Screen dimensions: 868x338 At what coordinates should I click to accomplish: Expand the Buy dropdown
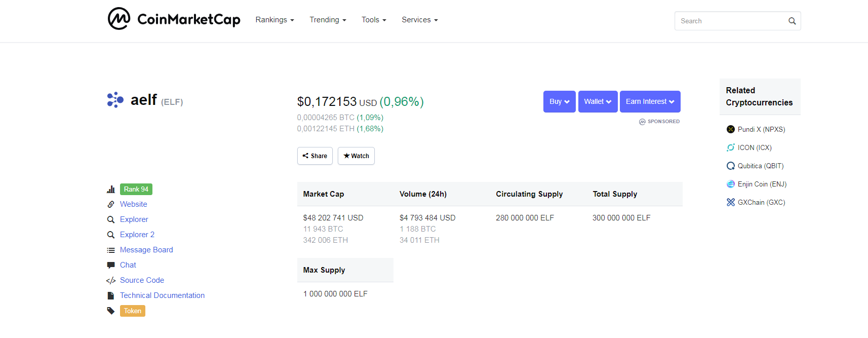click(x=559, y=102)
